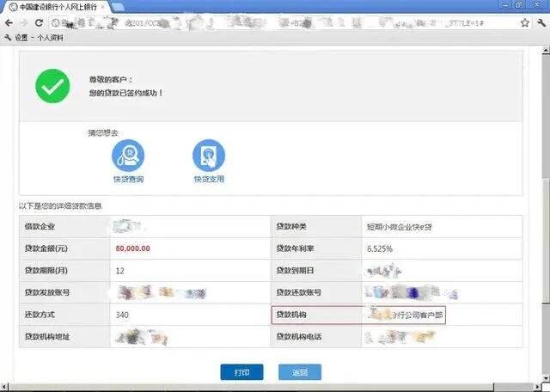
Task: Click the loan amount 50,000.00
Action: (132, 248)
